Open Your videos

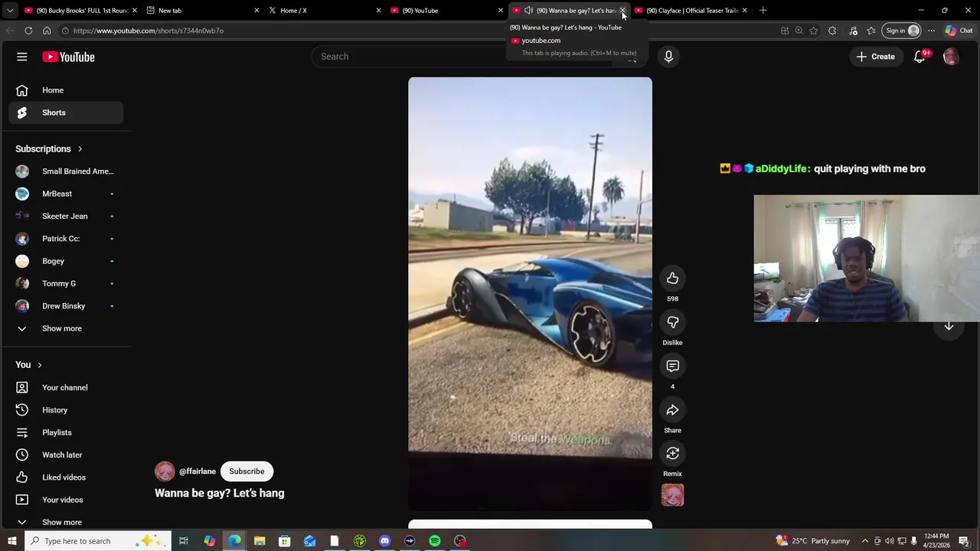point(66,500)
